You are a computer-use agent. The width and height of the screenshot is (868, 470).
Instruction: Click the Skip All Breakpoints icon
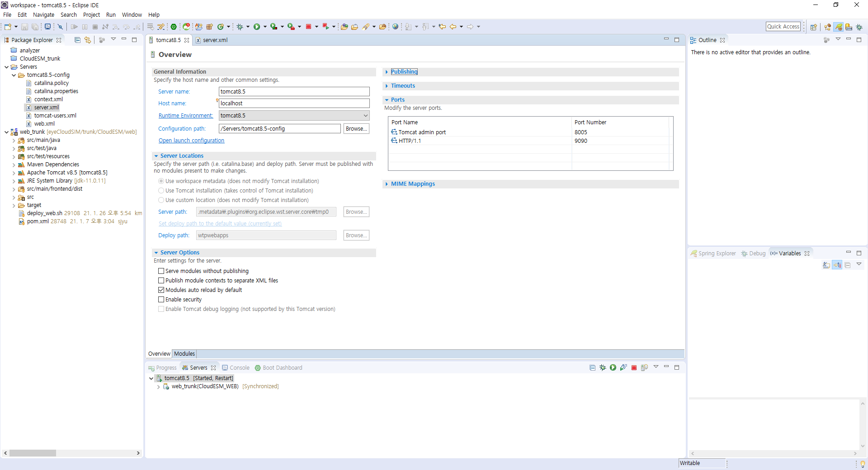60,27
